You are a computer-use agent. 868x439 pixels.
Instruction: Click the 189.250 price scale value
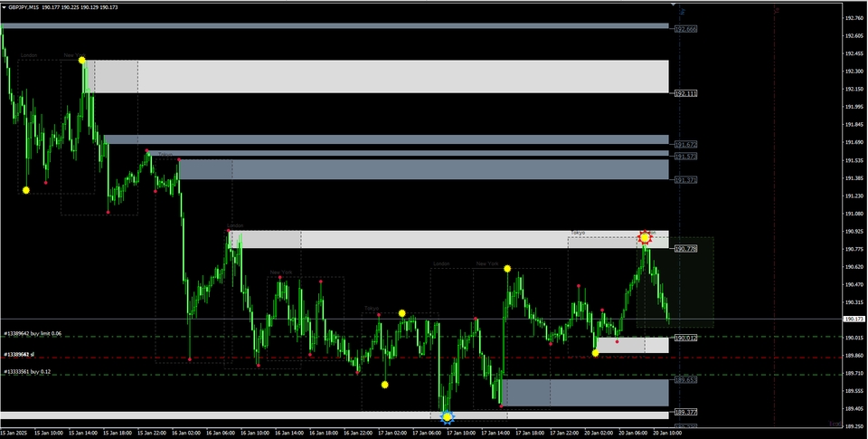(854, 427)
